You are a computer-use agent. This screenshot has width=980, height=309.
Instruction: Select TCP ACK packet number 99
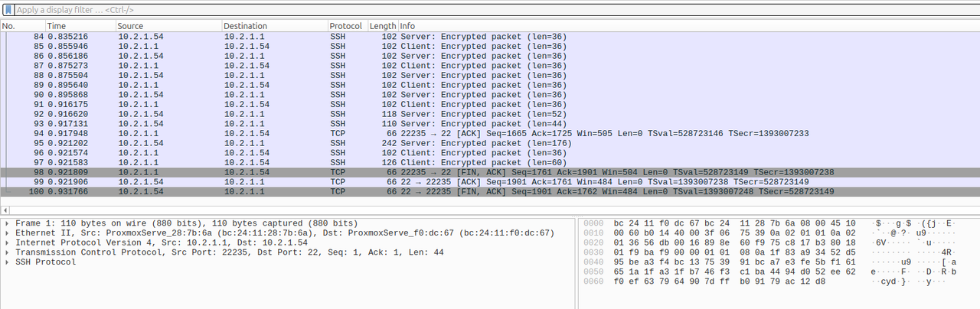490,182
